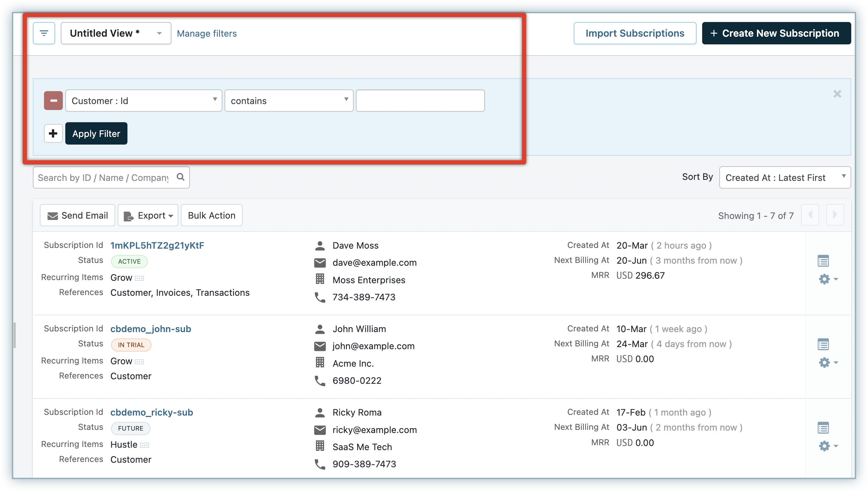Click the next page arrow
868x491 pixels.
835,215
